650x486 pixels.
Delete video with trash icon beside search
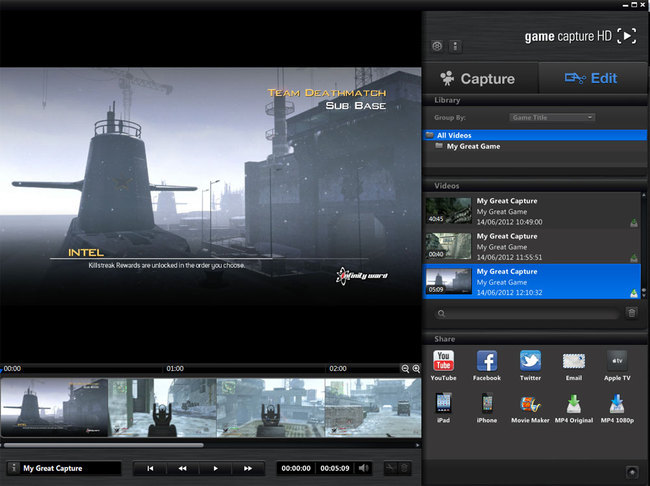[631, 313]
